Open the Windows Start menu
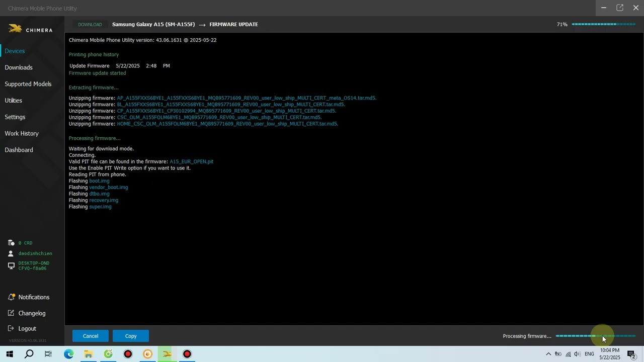This screenshot has width=644, height=362. tap(10, 354)
